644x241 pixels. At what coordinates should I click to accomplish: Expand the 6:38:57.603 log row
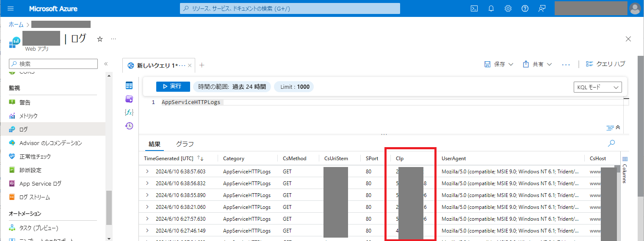click(x=147, y=172)
